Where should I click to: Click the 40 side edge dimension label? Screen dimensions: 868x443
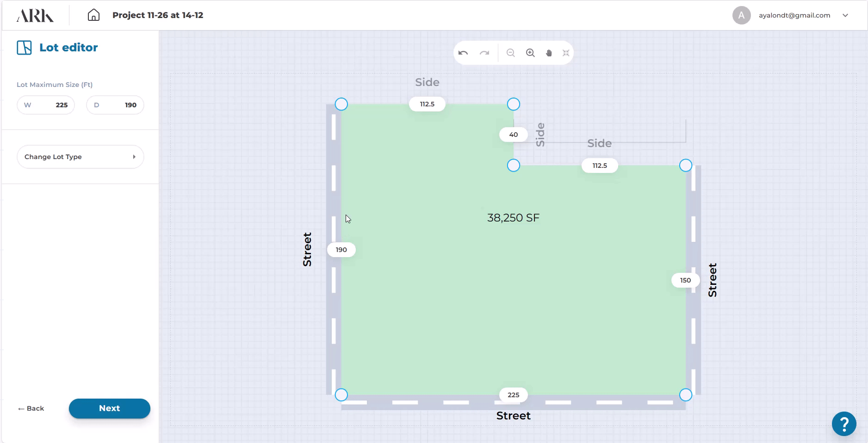(513, 135)
